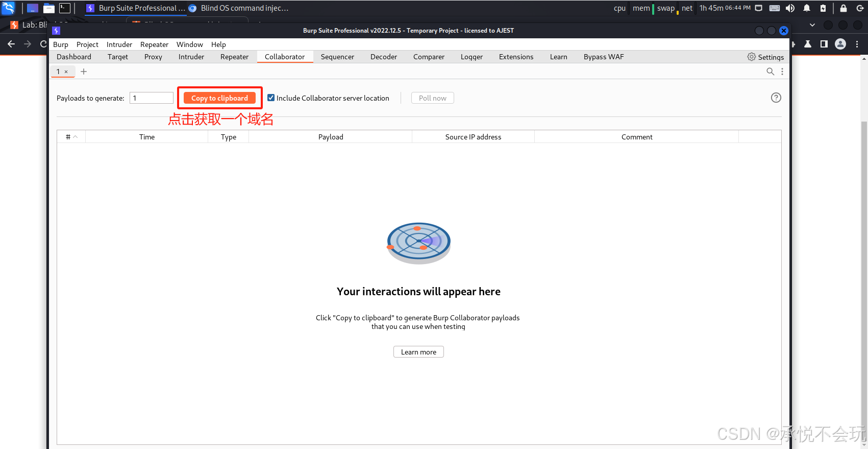Go forward in the browser window

pyautogui.click(x=28, y=44)
